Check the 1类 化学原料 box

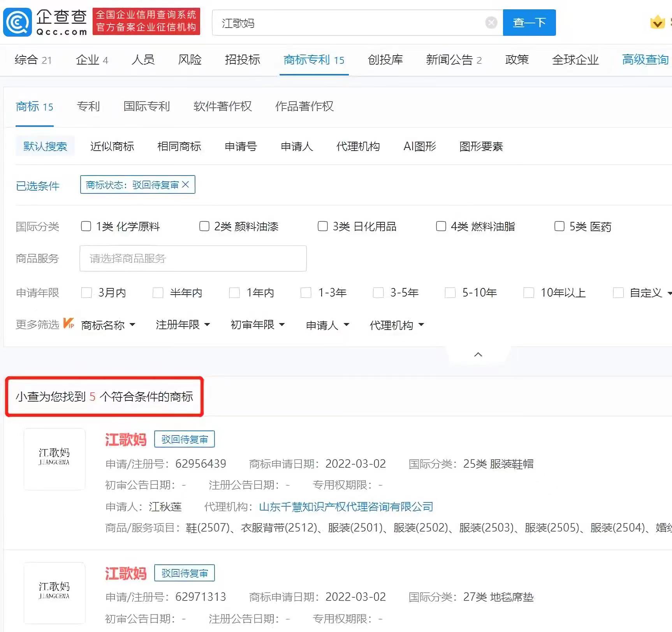pos(86,226)
